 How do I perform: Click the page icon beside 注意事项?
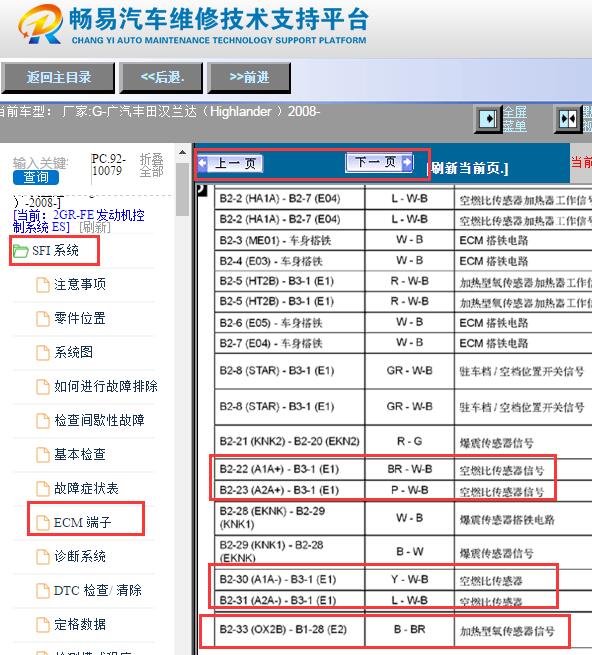[43, 285]
